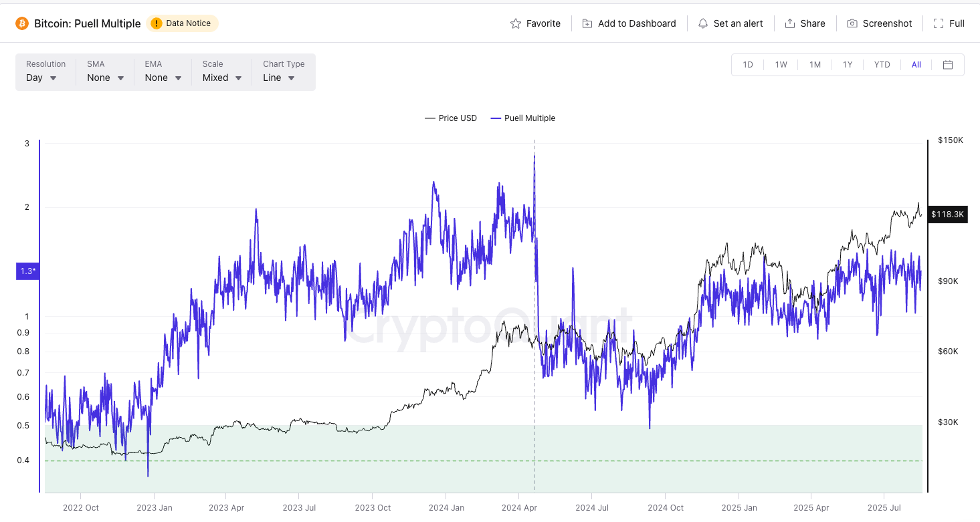980x522 pixels.
Task: Select the All time range
Action: pos(916,65)
